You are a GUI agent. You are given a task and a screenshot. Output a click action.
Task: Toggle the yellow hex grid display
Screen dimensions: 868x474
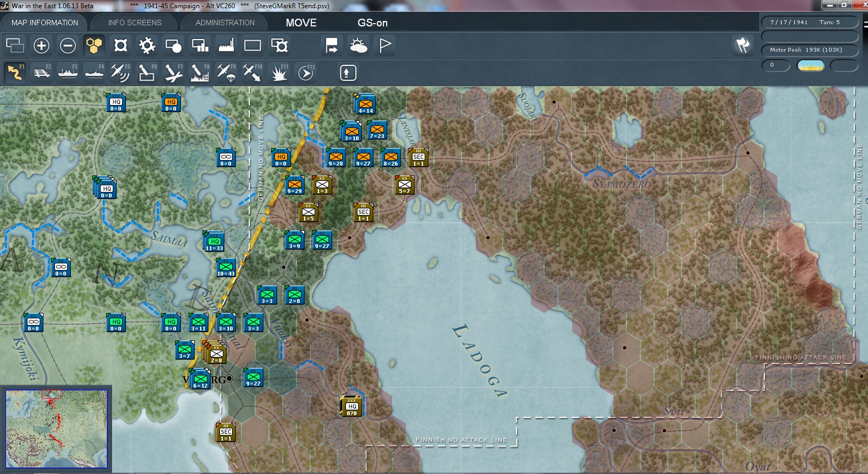coord(94,45)
